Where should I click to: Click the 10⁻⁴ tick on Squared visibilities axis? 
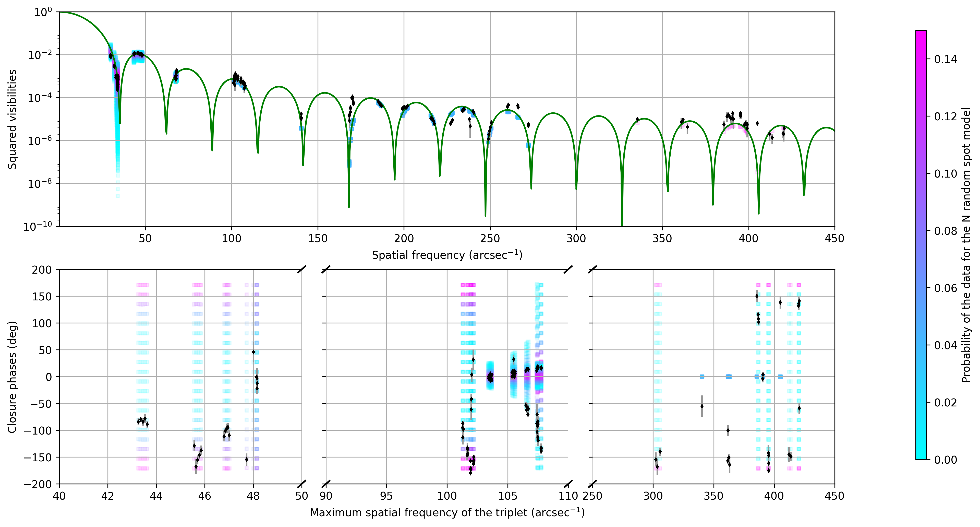pos(40,98)
